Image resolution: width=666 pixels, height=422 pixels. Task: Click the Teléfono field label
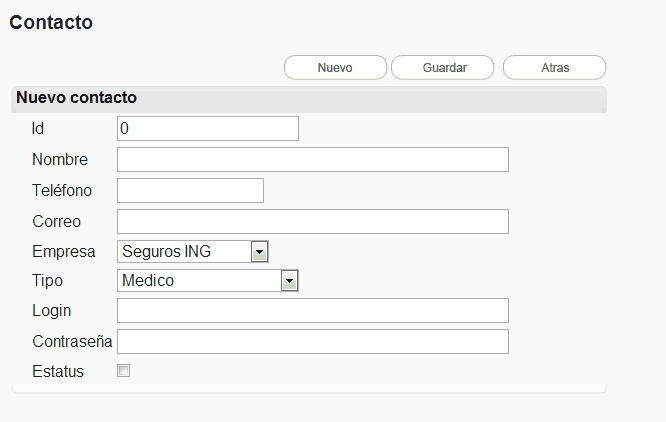(62, 190)
